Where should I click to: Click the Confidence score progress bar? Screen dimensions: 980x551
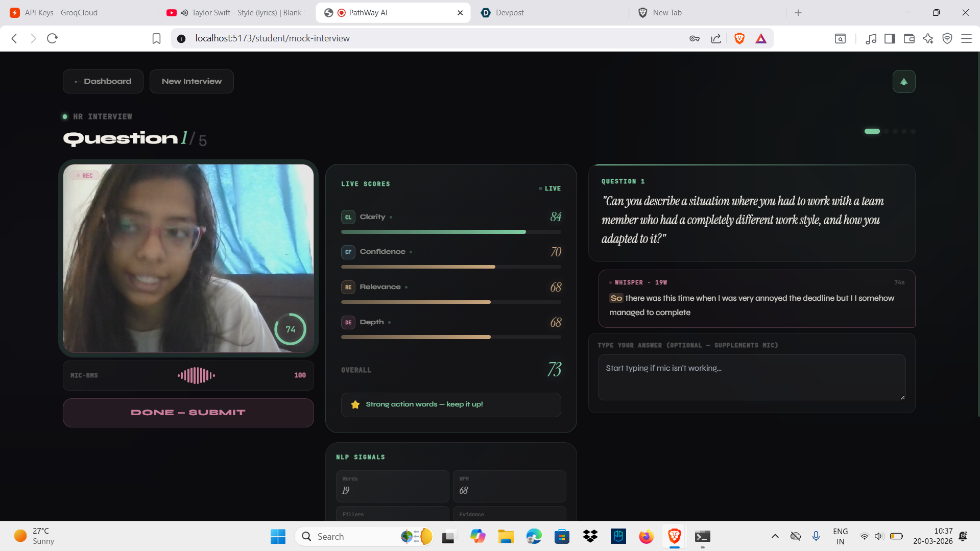point(451,267)
